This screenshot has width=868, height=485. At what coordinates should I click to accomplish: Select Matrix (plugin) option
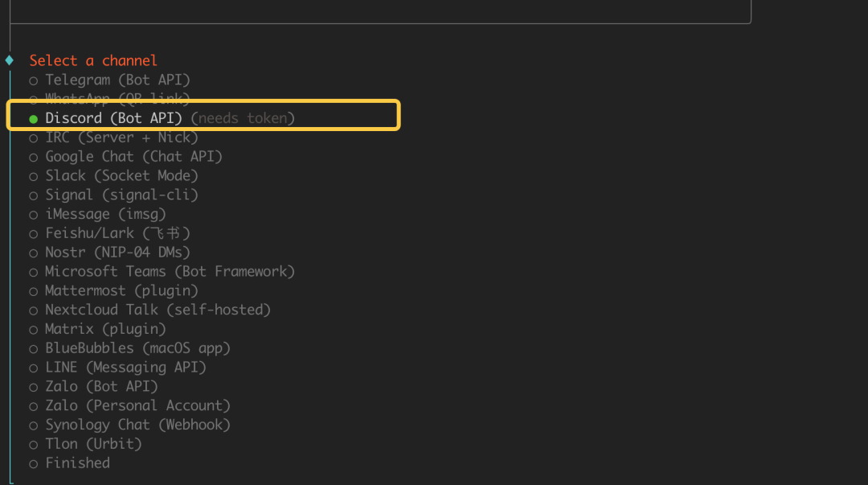click(x=105, y=329)
